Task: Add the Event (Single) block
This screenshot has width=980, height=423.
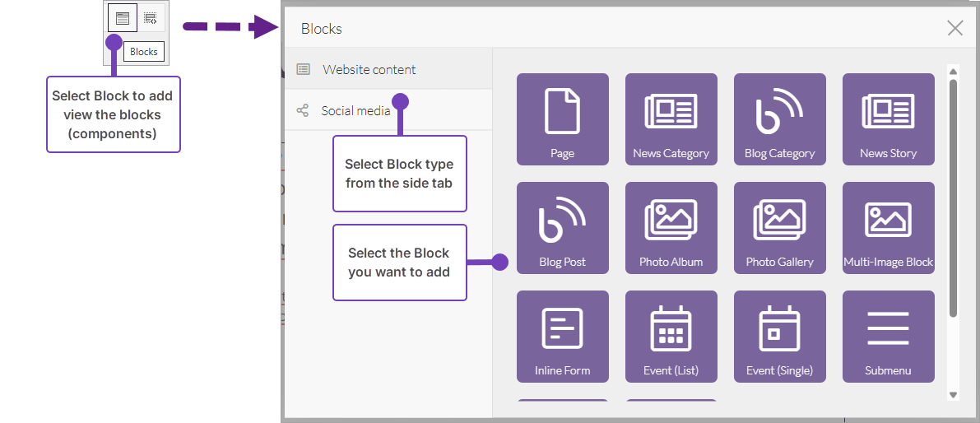Action: 779,336
